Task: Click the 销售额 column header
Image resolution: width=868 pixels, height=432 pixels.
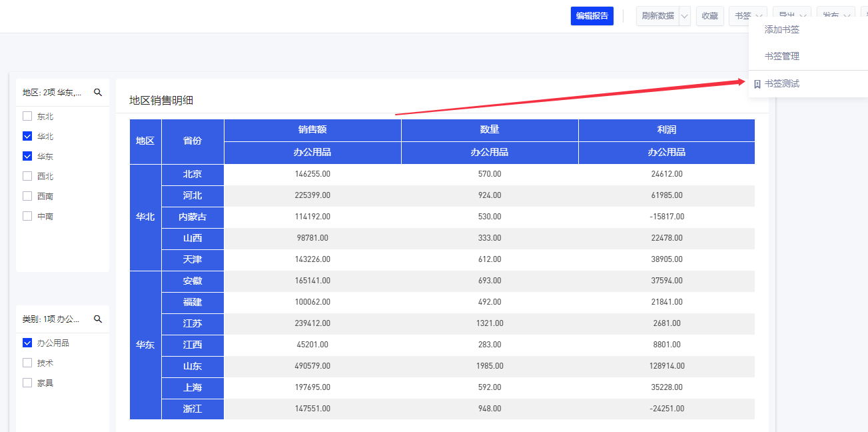Action: coord(312,130)
